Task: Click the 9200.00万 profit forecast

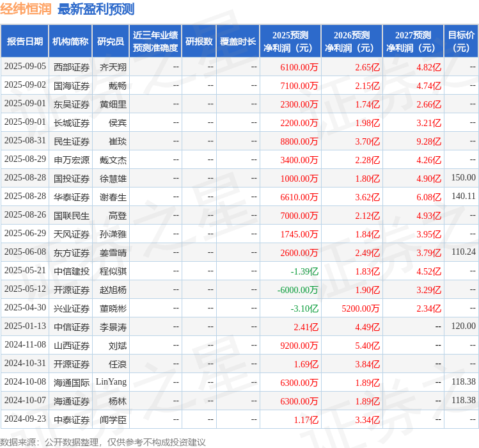Action: coord(299,346)
